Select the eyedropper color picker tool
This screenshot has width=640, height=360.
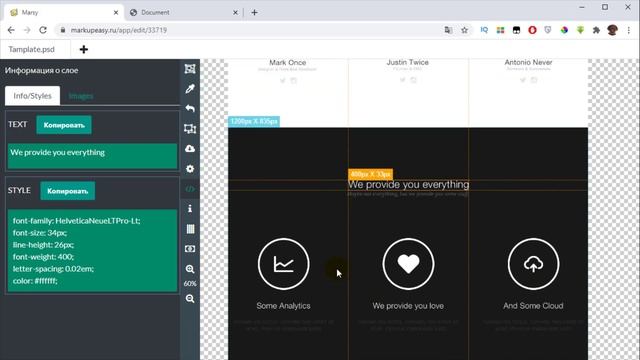coord(190,89)
